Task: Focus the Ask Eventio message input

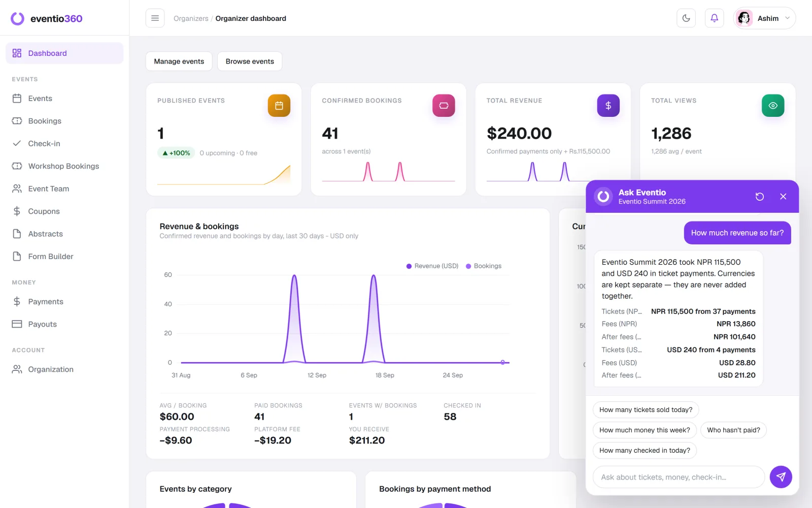Action: click(679, 477)
